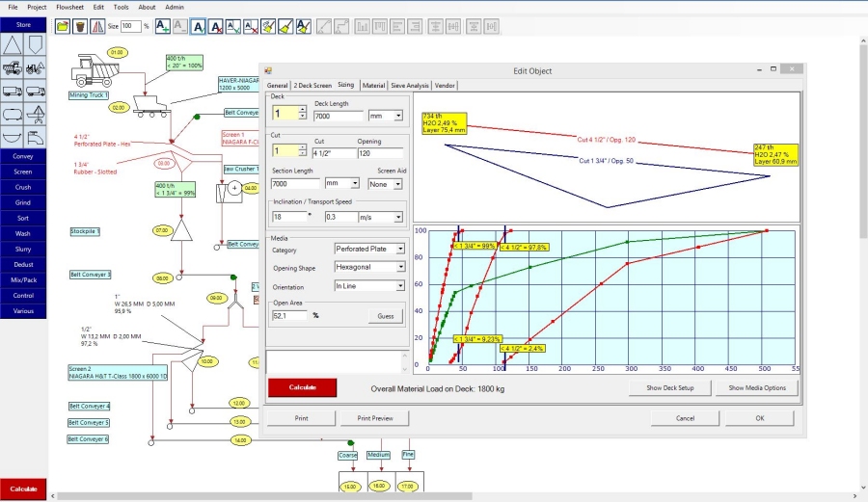
Task: Open the Screen Aid dropdown
Action: pos(397,183)
